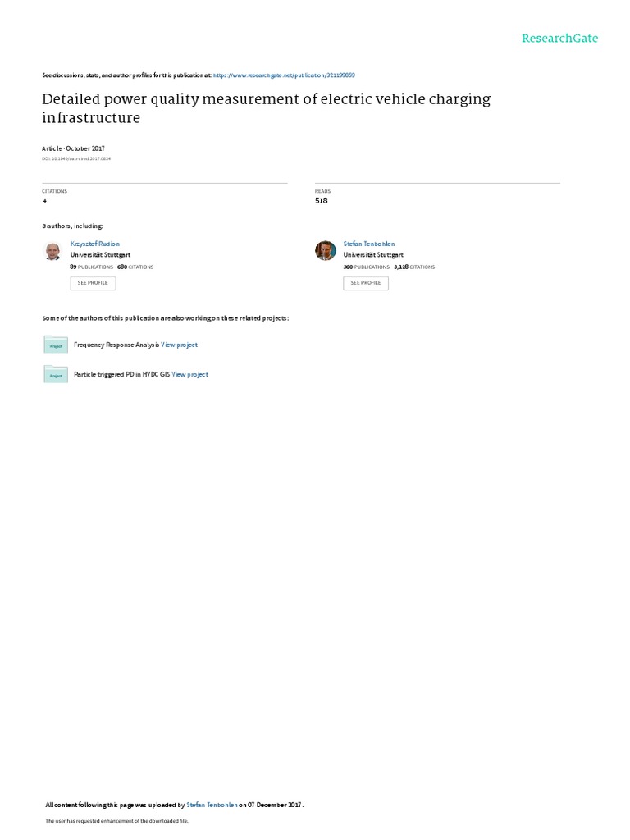Open View project for Particle triggered PD
Image resolution: width=630 pixels, height=840 pixels.
(x=189, y=374)
